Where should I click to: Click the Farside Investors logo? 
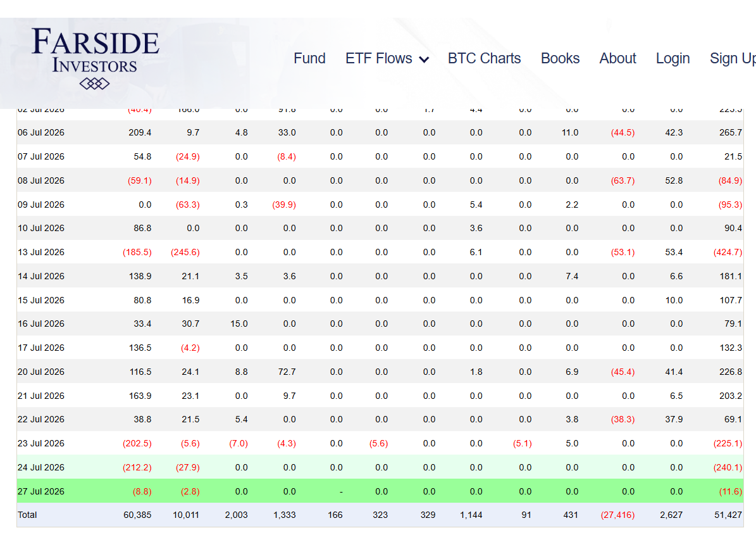95,58
